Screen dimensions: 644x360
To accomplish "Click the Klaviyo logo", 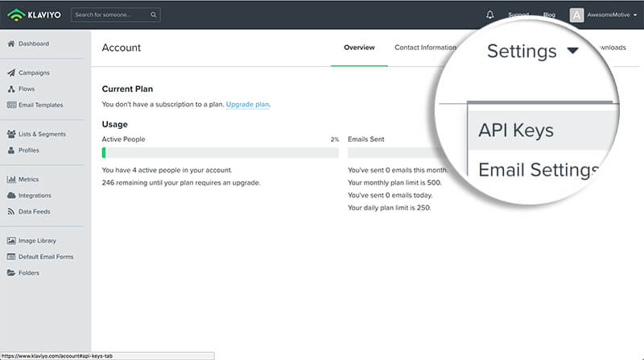I will 34,14.
